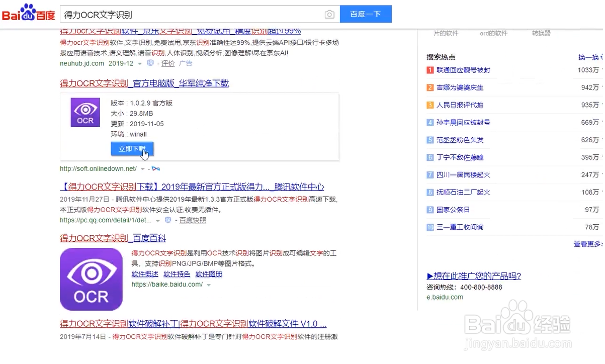The width and height of the screenshot is (605, 364).
Task: Expand dropdown arrow next to neuhub.jd.com date
Action: [139, 64]
